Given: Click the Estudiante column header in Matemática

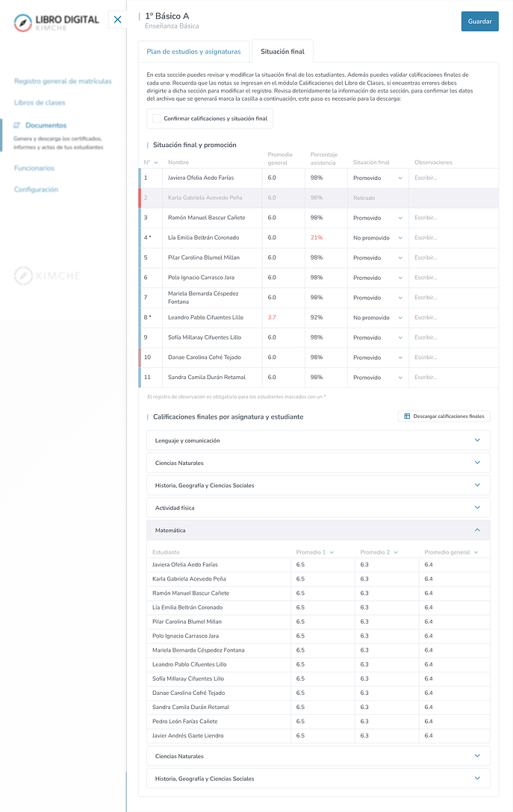Looking at the screenshot, I should click(x=166, y=552).
